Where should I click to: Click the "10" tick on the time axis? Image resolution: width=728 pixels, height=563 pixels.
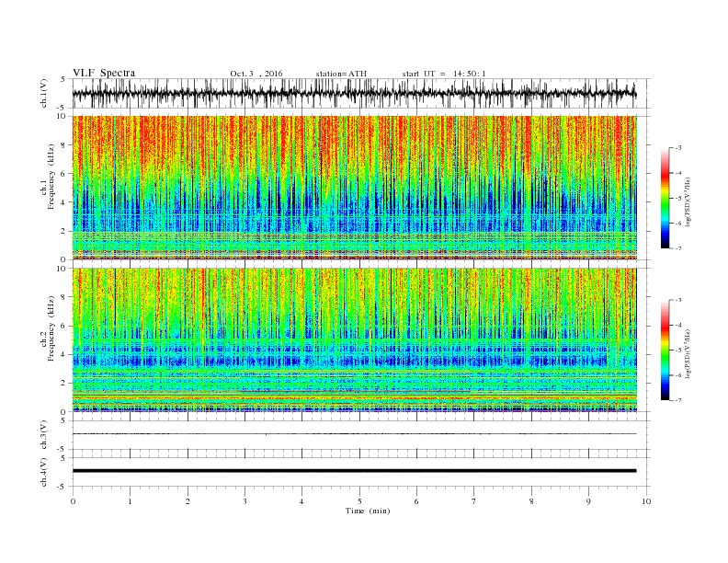tap(646, 501)
